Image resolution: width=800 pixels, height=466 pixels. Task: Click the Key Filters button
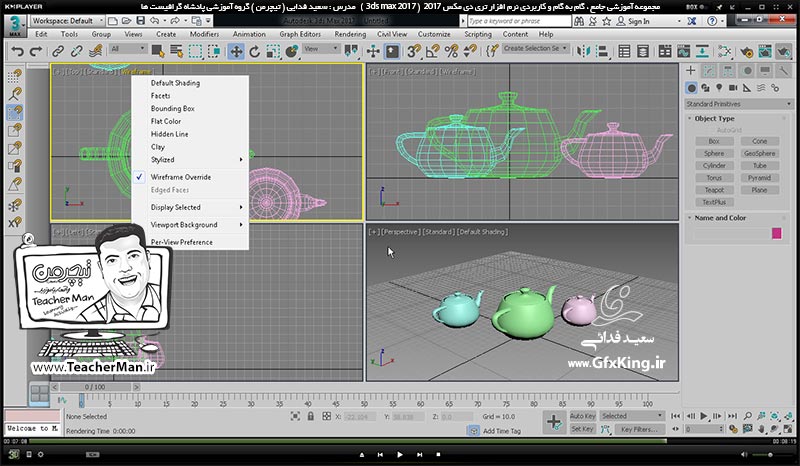point(639,429)
